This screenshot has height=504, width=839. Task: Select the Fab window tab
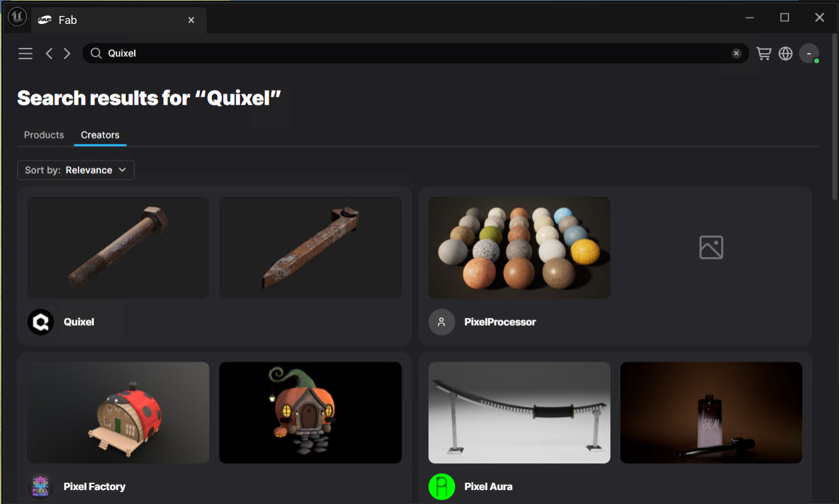pyautogui.click(x=119, y=20)
